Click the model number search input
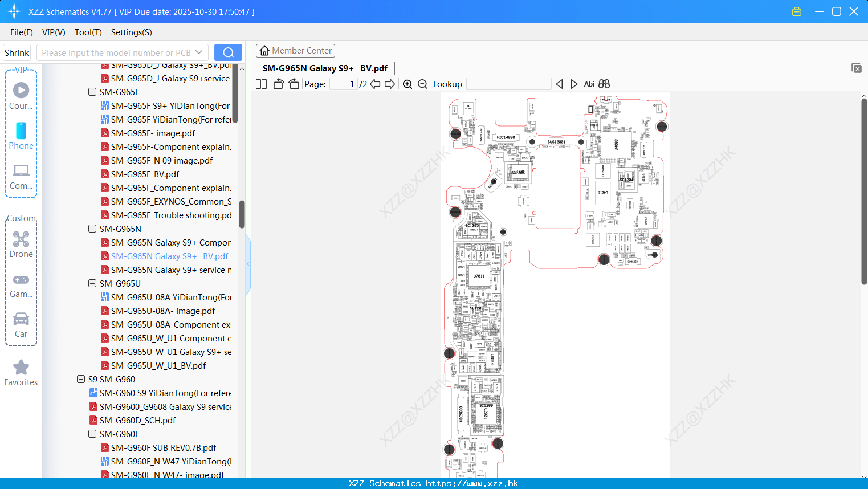The image size is (868, 489). pos(116,52)
